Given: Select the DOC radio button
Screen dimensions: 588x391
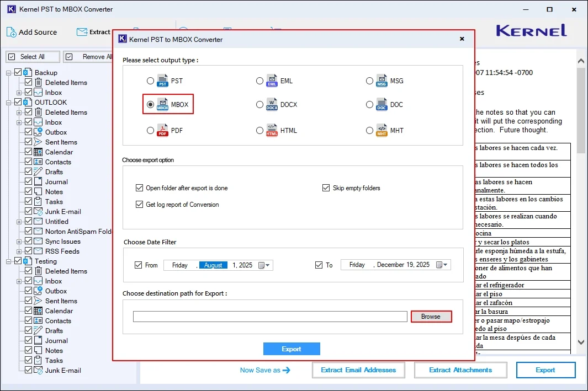Looking at the screenshot, I should (370, 104).
